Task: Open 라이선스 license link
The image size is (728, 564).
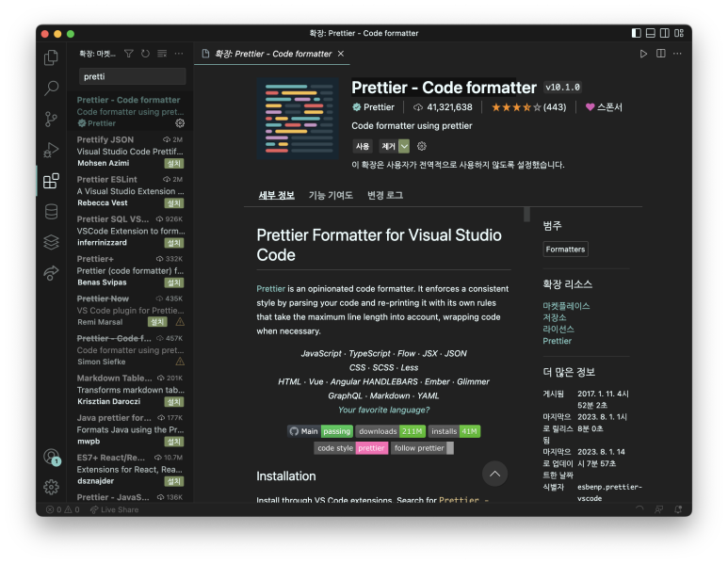Action: (558, 330)
